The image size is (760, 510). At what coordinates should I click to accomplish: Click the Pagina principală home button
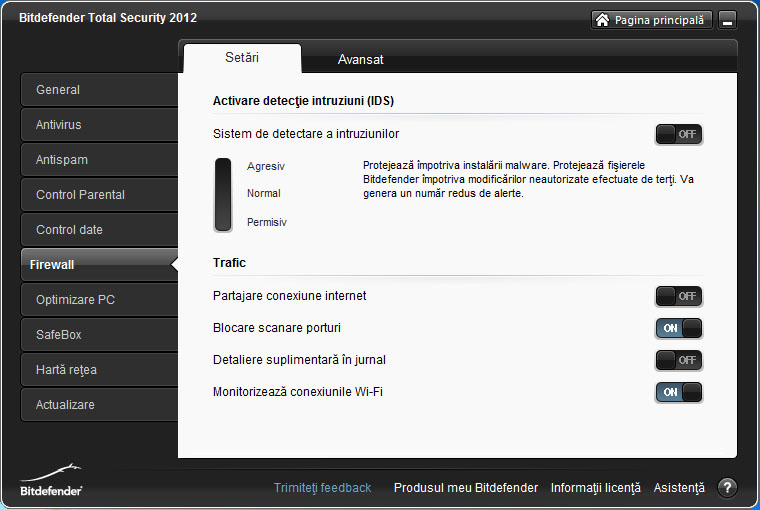tap(651, 20)
